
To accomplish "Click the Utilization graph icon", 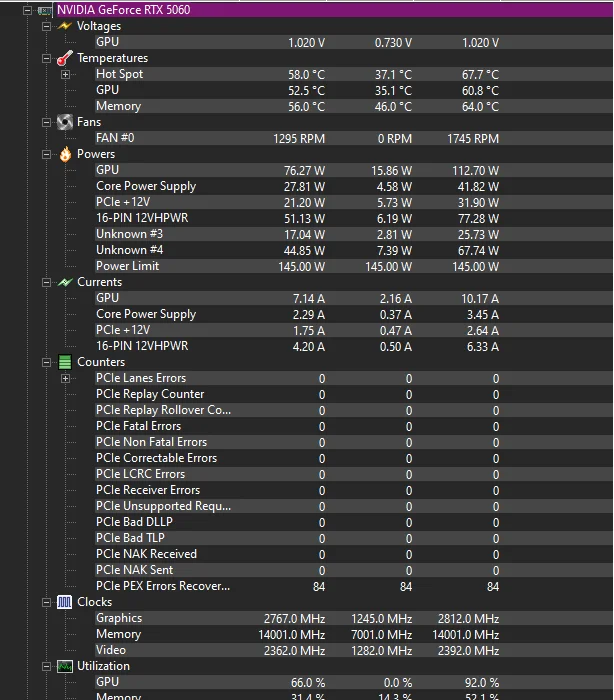I will [x=65, y=667].
